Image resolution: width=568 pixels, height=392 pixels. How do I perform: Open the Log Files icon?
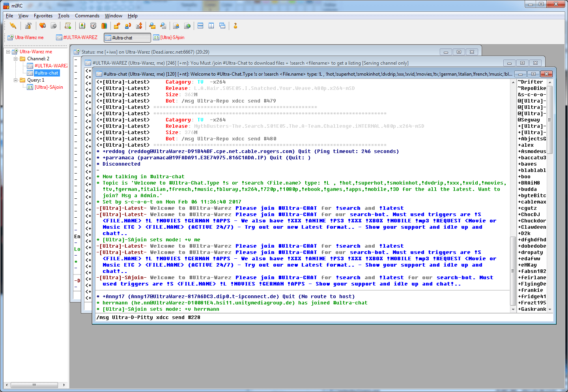pyautogui.click(x=163, y=26)
